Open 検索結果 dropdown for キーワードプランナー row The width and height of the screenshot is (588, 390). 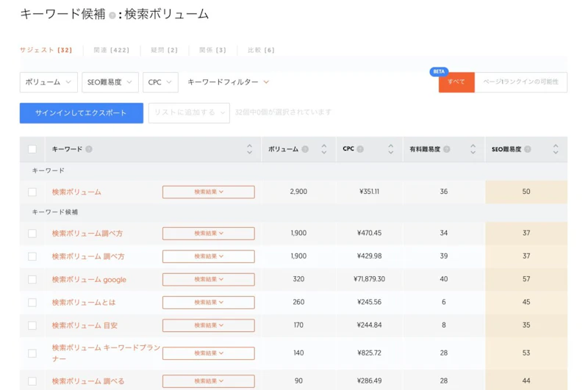pyautogui.click(x=209, y=353)
